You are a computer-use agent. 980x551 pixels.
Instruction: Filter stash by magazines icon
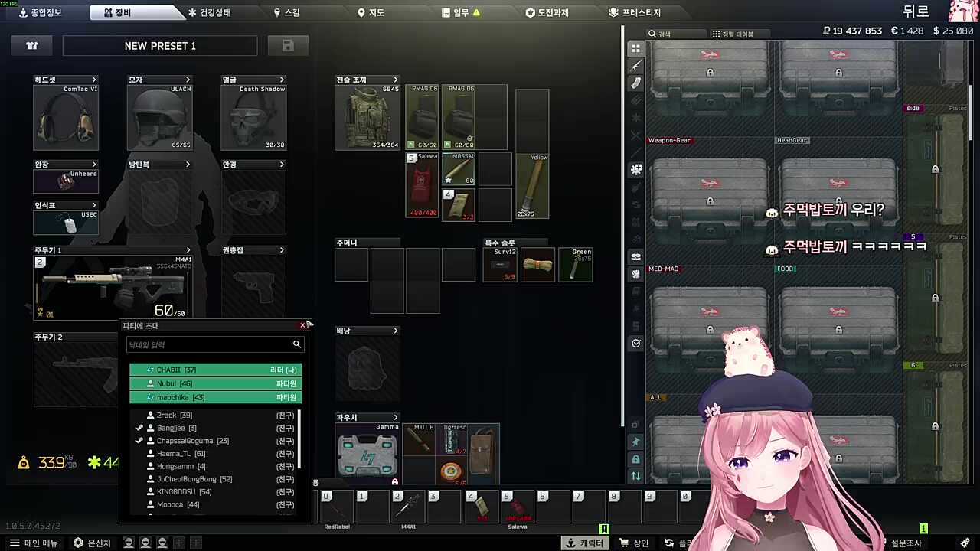click(635, 83)
